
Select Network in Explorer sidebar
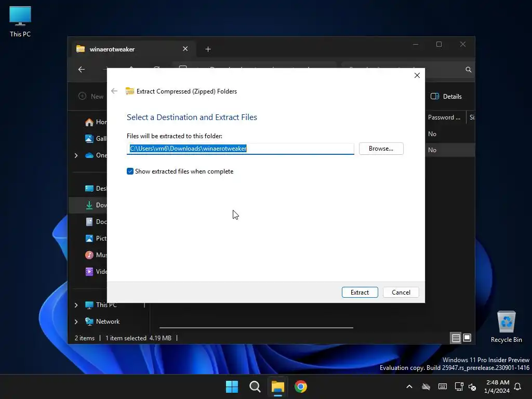tap(102, 321)
